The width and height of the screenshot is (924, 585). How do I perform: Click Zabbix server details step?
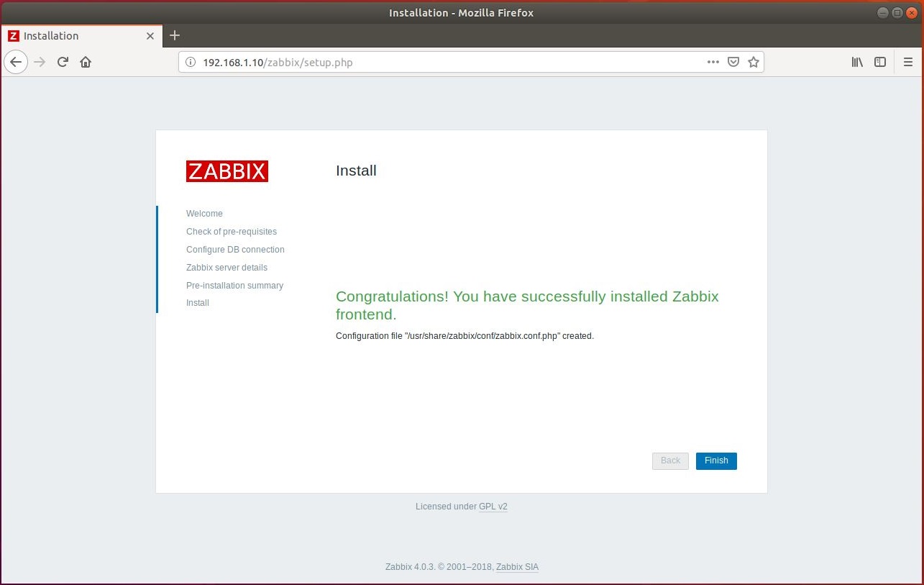pyautogui.click(x=227, y=268)
